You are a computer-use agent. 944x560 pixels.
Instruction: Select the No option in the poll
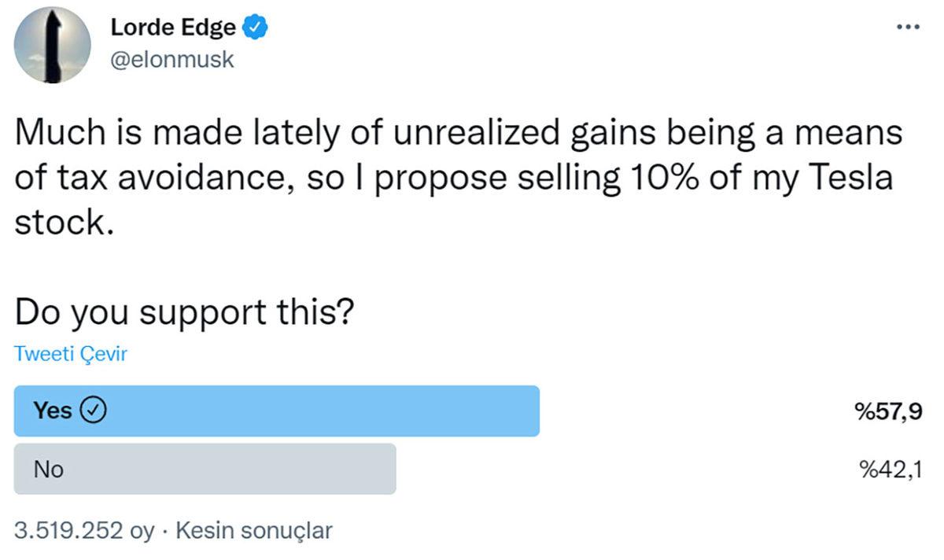tap(205, 469)
